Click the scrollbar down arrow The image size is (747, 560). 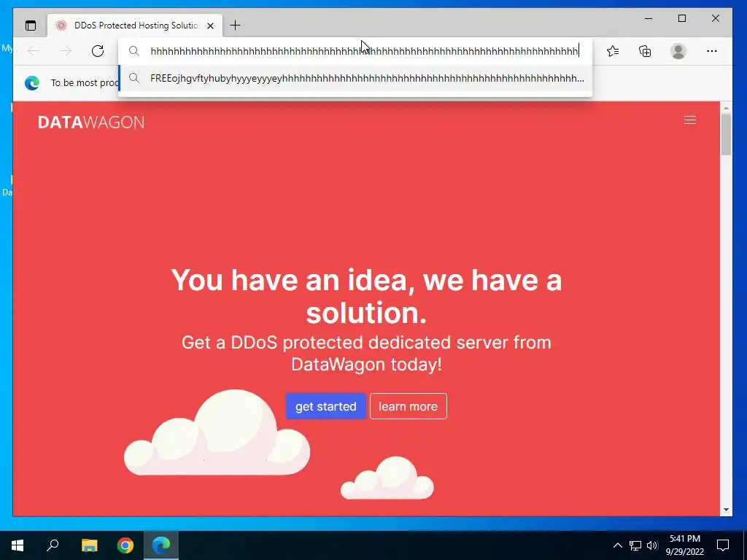tap(726, 510)
